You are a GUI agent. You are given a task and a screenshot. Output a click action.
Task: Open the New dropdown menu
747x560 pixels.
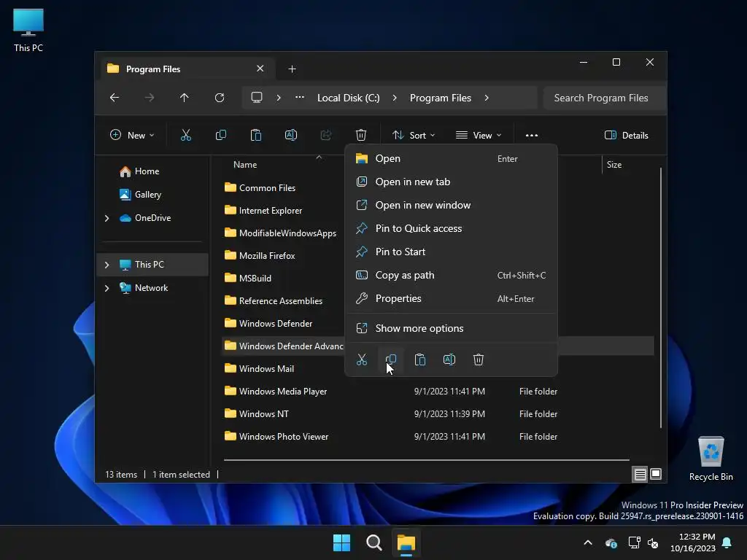[x=132, y=135]
